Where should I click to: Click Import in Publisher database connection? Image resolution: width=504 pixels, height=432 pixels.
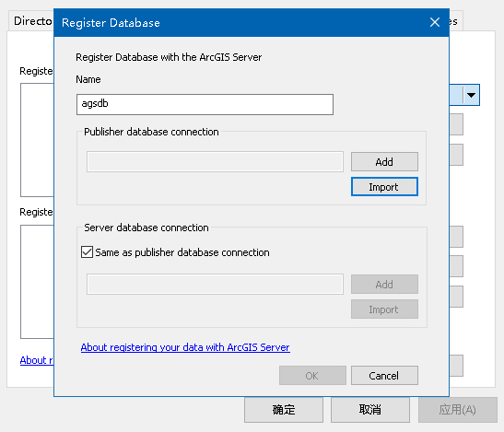tap(384, 187)
